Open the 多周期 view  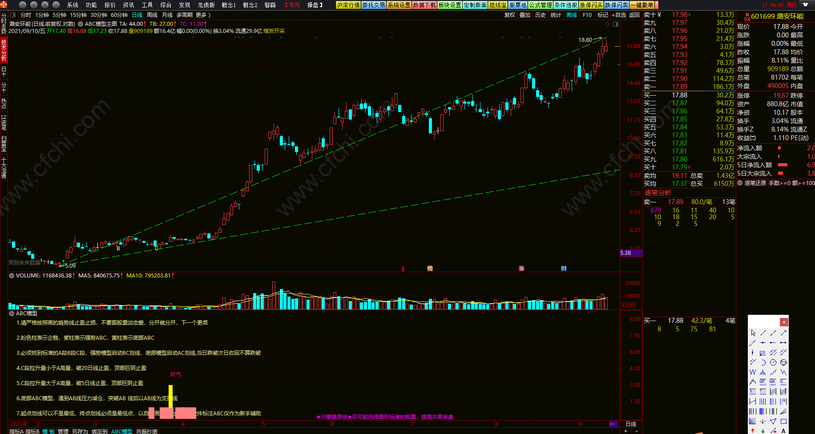[x=185, y=15]
